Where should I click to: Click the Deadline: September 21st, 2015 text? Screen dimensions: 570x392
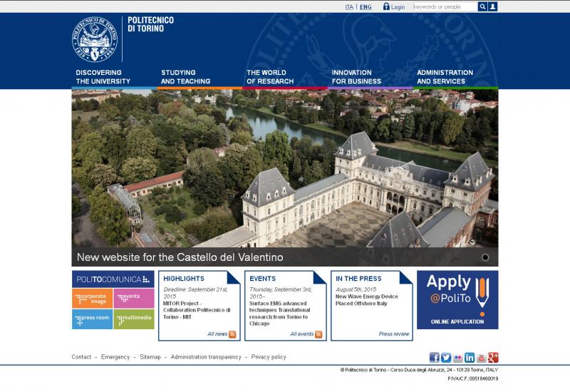tap(195, 293)
